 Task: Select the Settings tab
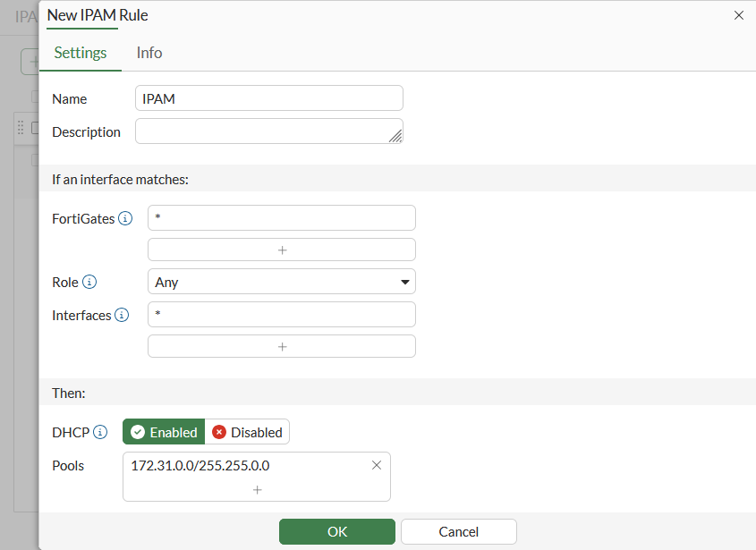point(81,53)
